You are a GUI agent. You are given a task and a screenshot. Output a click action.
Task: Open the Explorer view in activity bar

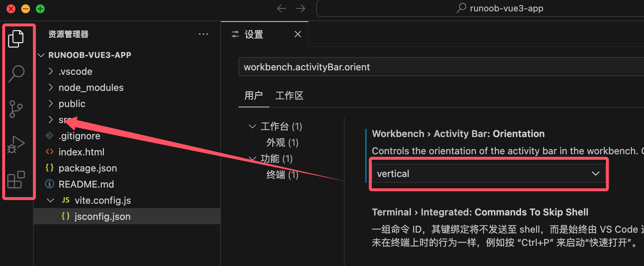click(16, 39)
